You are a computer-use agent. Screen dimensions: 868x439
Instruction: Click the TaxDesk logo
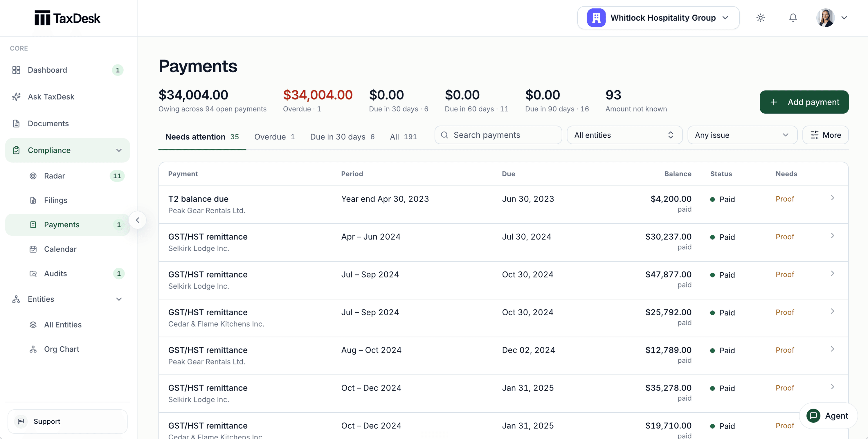(67, 18)
